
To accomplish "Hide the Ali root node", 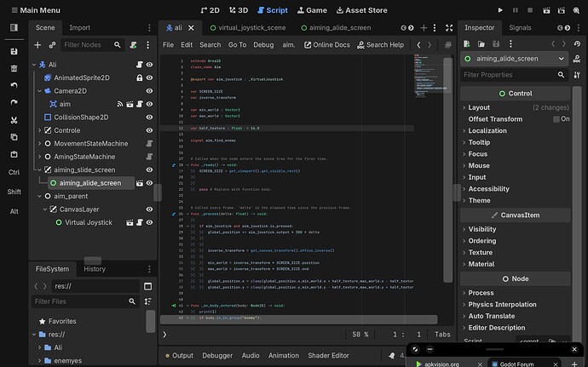I will tap(149, 65).
